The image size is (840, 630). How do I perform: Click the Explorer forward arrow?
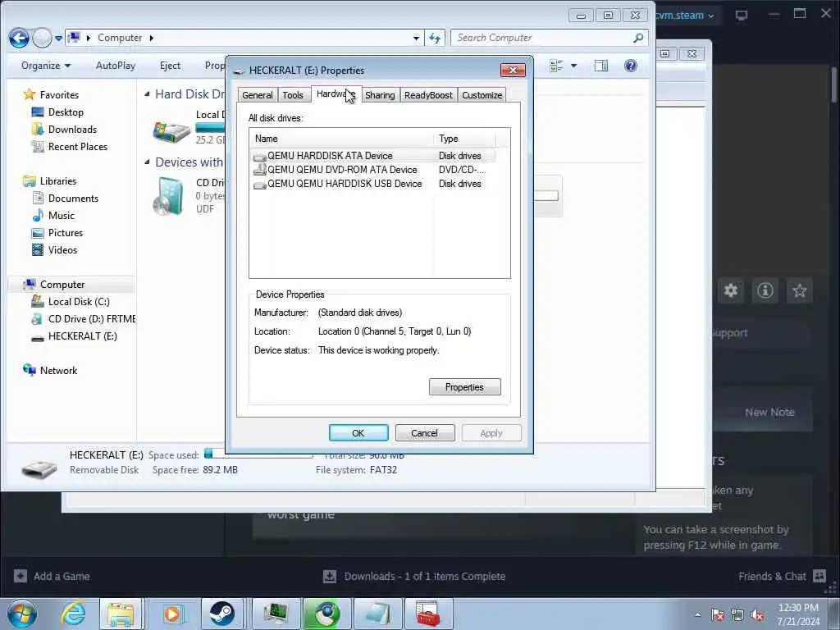pos(43,38)
